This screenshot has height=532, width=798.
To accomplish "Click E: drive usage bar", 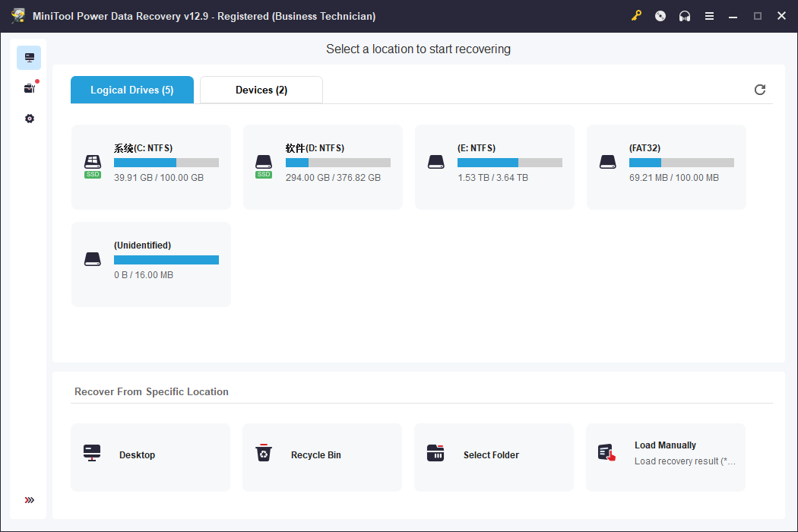I will click(x=510, y=163).
